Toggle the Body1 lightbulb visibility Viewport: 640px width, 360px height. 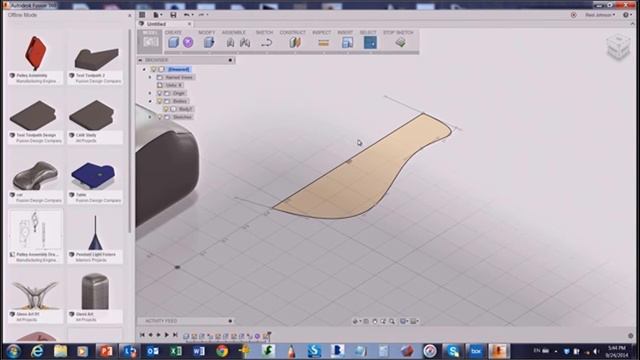click(x=166, y=109)
